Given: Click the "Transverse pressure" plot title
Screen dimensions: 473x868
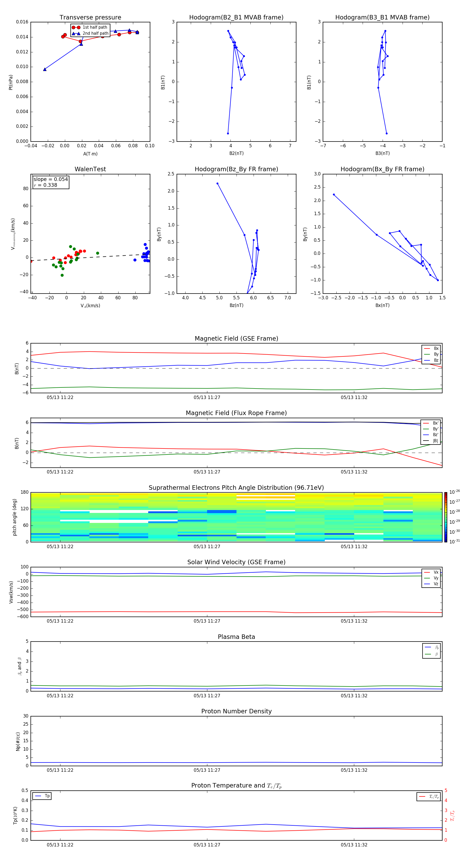Looking at the screenshot, I should [x=90, y=18].
